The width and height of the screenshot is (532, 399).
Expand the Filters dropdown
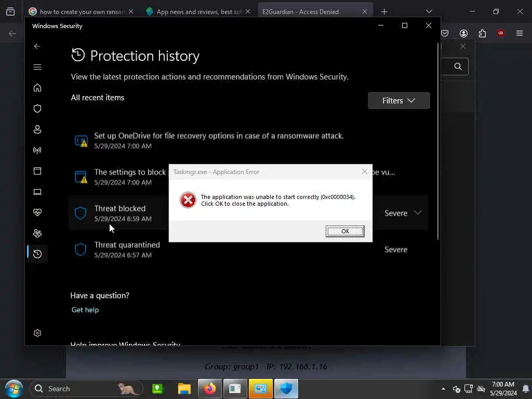point(398,100)
